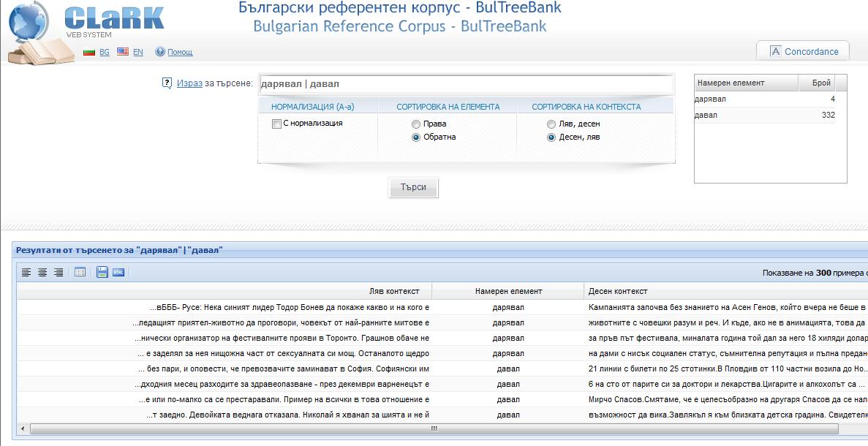Switch language to EN link
The image size is (868, 446).
pyautogui.click(x=137, y=52)
